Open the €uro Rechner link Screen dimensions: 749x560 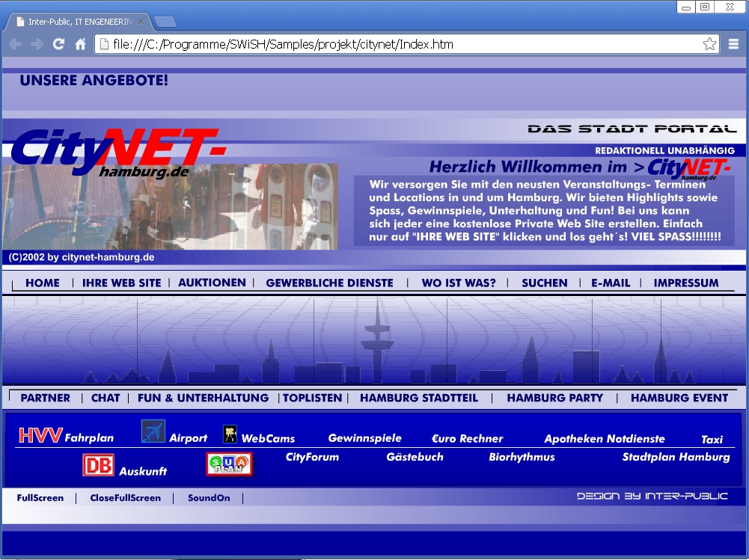coord(467,439)
